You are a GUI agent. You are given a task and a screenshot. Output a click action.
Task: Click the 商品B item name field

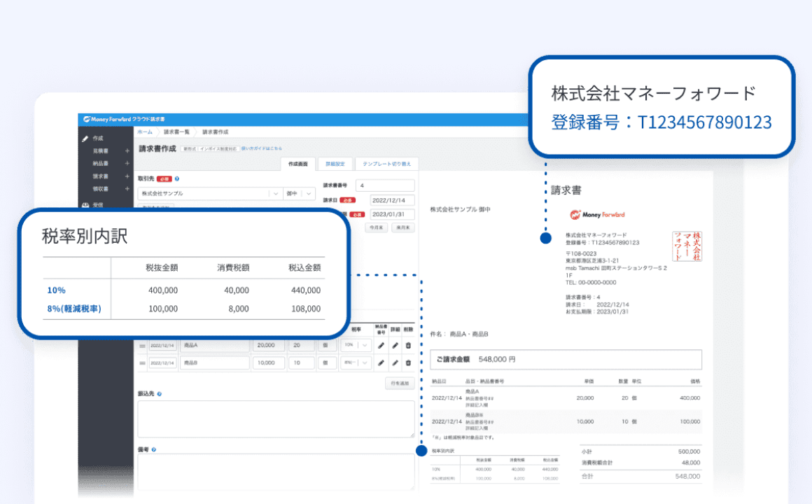[x=215, y=363]
